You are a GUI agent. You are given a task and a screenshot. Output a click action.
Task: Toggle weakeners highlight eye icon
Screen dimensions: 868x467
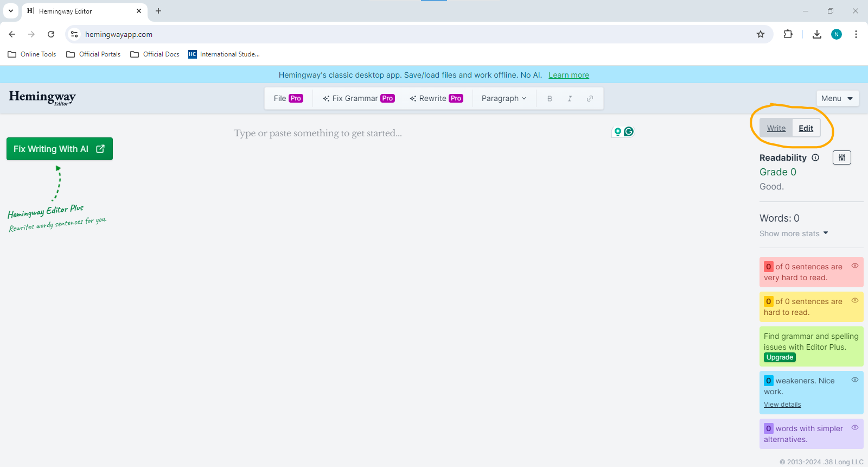855,380
